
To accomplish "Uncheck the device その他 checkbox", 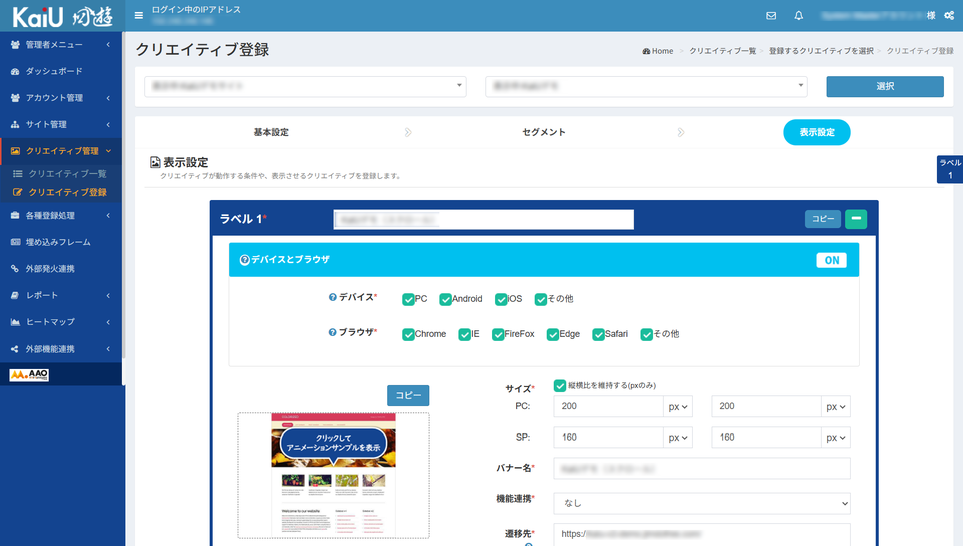I will tap(540, 299).
